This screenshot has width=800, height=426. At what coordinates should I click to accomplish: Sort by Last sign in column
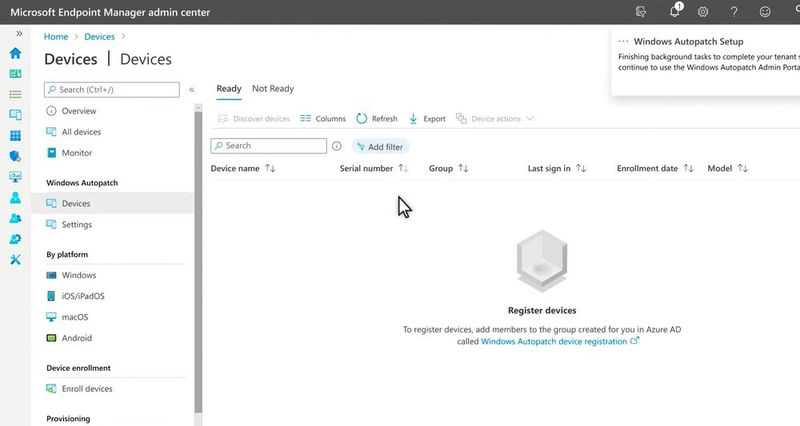pos(557,168)
